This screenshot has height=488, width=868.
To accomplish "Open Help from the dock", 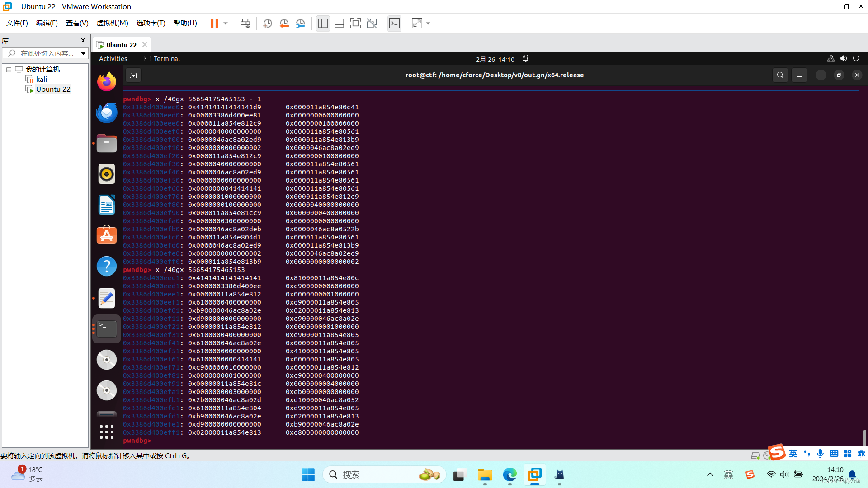I will tap(107, 267).
